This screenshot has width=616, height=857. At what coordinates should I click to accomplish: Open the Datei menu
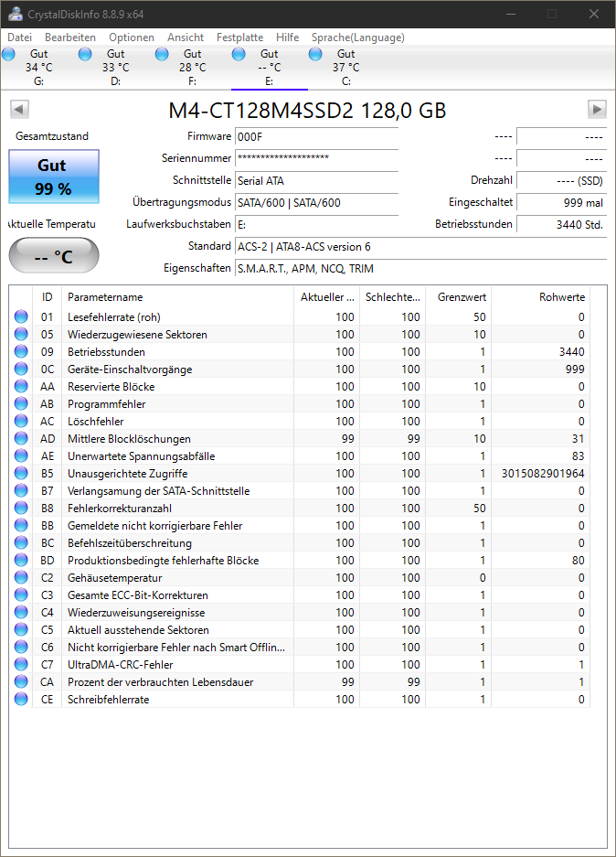pos(20,37)
